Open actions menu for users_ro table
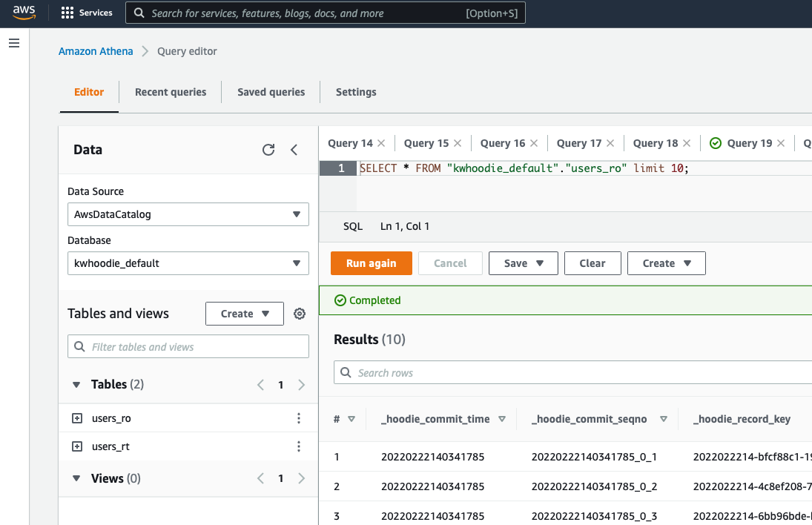812x525 pixels. [299, 418]
